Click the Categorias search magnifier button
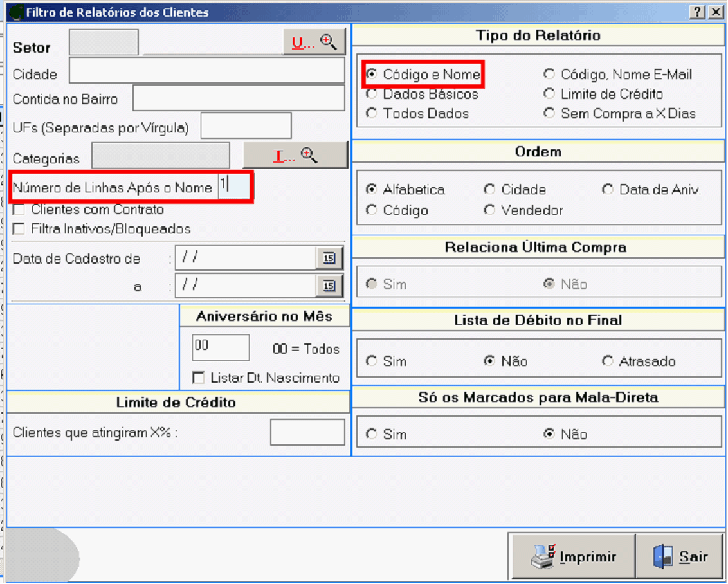Screen dimensions: 728x584 295,156
